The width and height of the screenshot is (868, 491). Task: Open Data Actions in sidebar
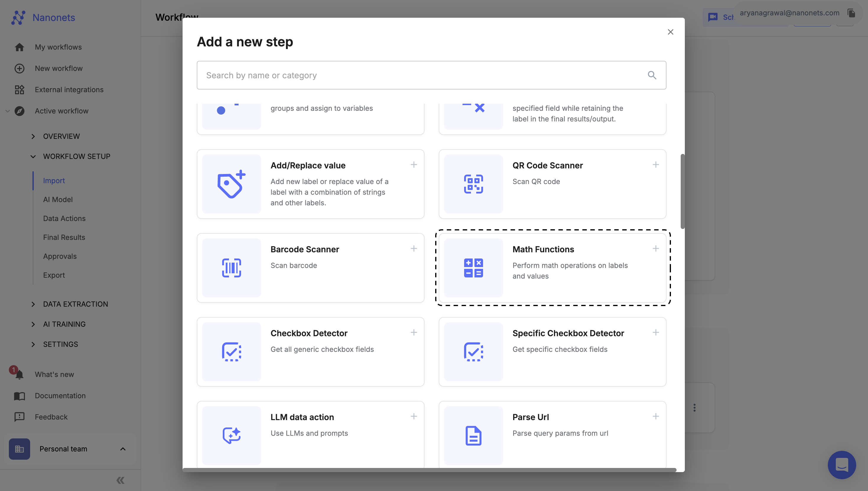click(x=64, y=219)
